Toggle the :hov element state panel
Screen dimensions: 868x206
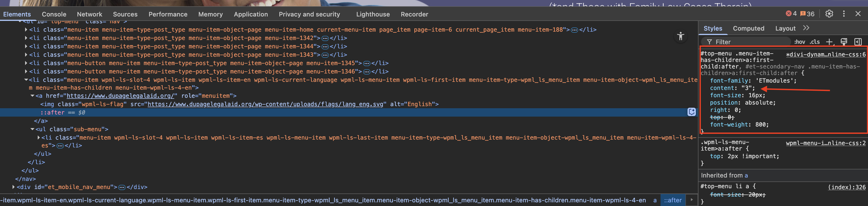pyautogui.click(x=800, y=42)
